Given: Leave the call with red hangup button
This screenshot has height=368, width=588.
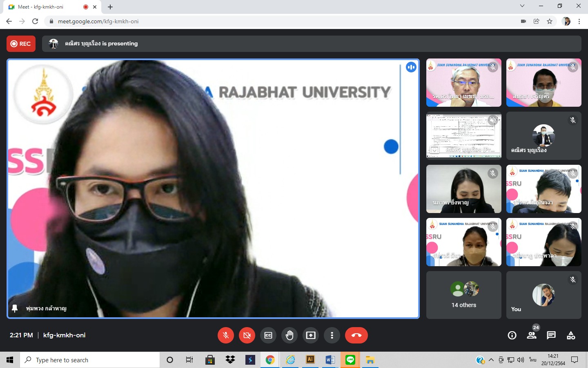Looking at the screenshot, I should [x=356, y=335].
